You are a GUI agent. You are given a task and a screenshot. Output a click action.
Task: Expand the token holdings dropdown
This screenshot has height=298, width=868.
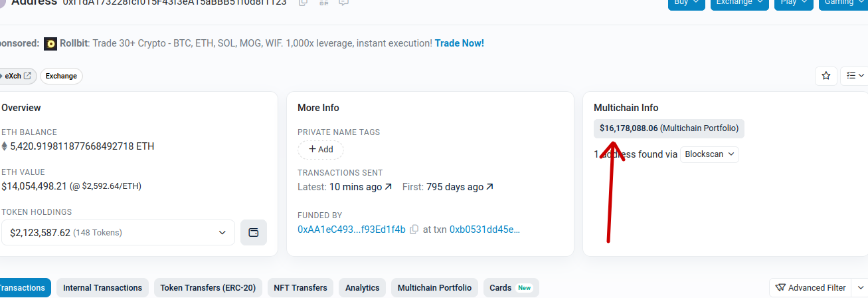[118, 233]
